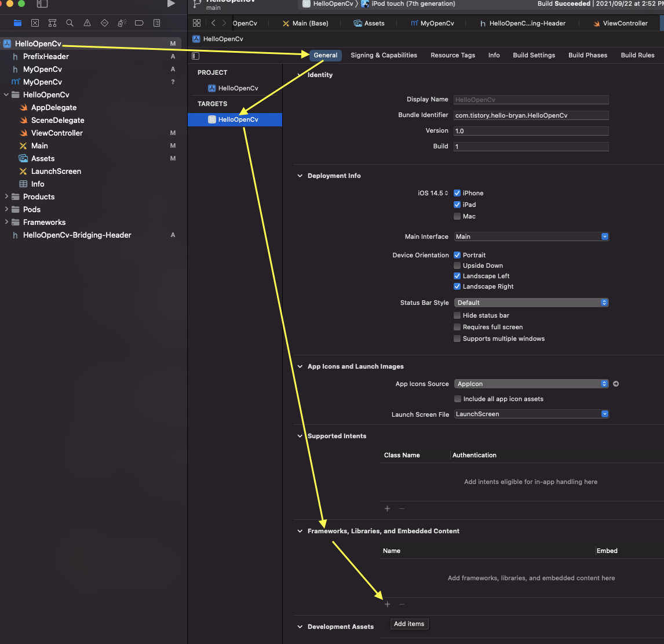
Task: Add a framework with the plus button
Action: click(x=387, y=604)
